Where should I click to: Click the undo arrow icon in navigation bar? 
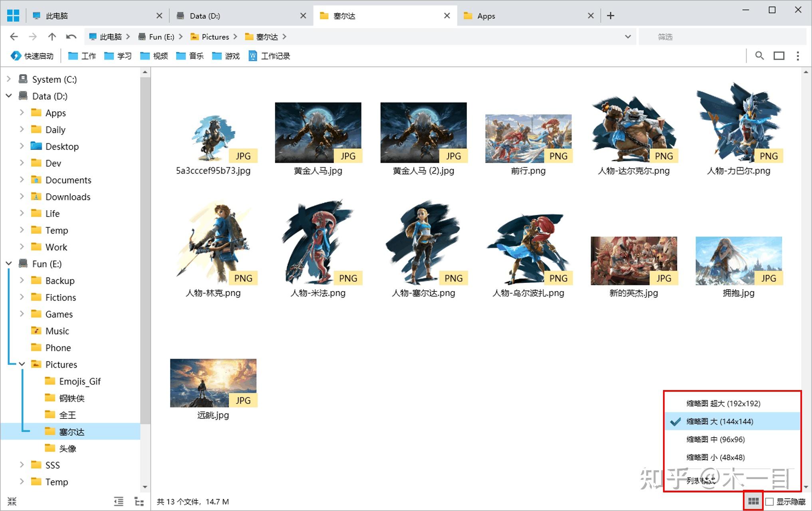pos(71,37)
